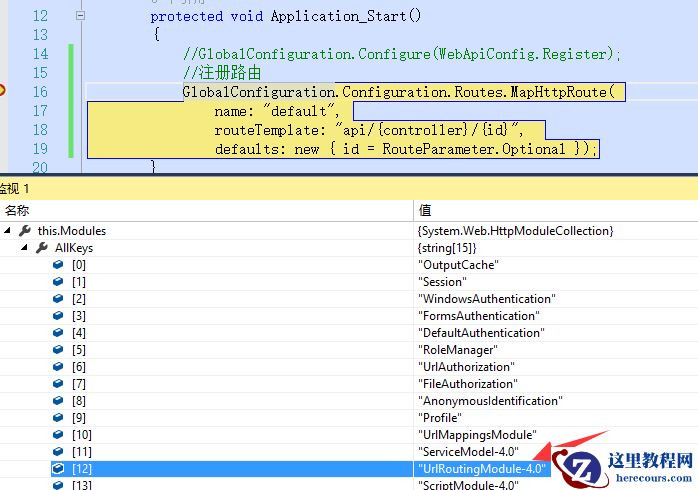Select watch row [12]

[349, 469]
